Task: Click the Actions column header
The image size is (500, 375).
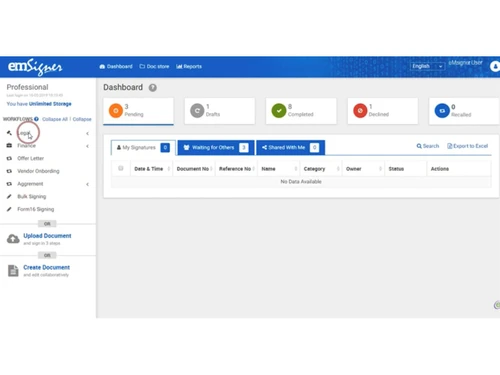Action: coord(459,169)
